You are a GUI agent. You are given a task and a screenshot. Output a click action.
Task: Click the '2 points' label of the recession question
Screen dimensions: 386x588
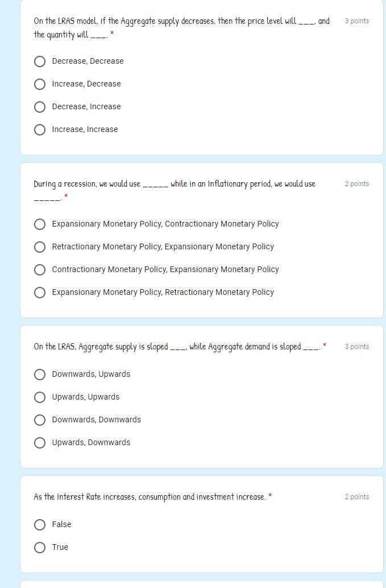pyautogui.click(x=357, y=184)
